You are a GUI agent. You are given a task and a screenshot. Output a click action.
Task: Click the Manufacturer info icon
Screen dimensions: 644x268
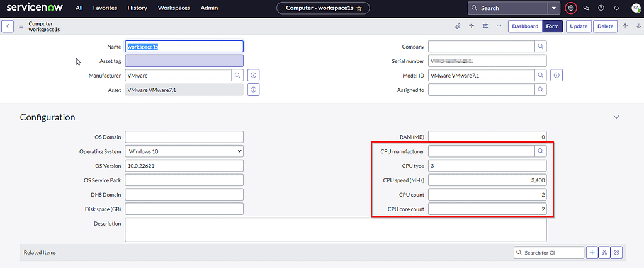254,75
